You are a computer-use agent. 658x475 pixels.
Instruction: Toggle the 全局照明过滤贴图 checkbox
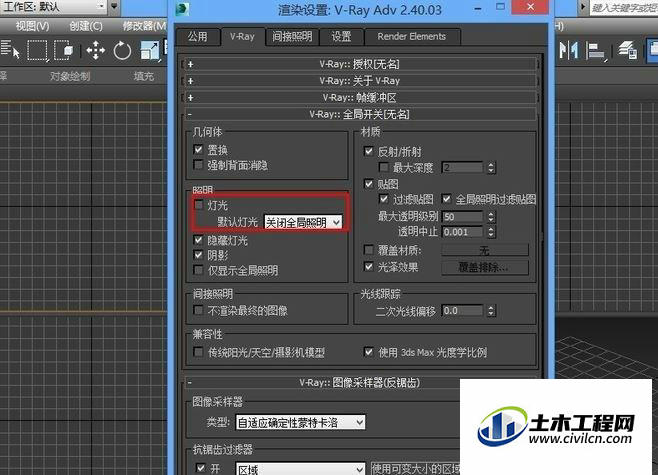tap(446, 199)
